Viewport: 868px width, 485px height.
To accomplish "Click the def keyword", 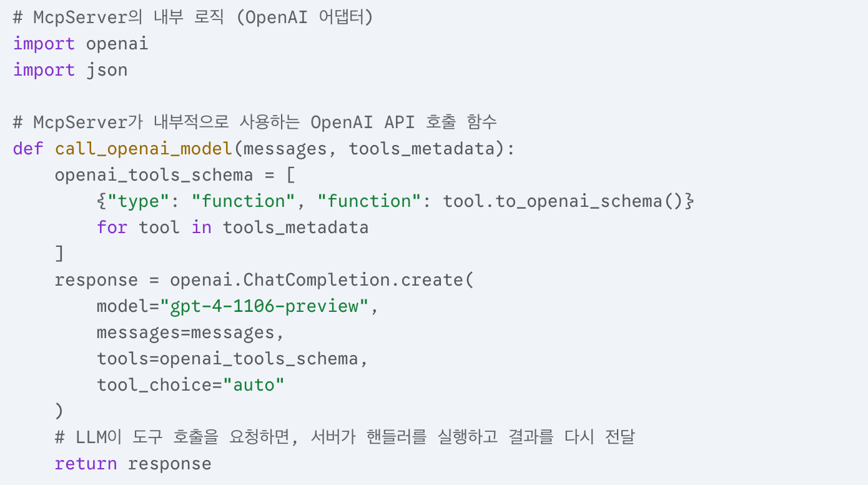I will tap(28, 149).
